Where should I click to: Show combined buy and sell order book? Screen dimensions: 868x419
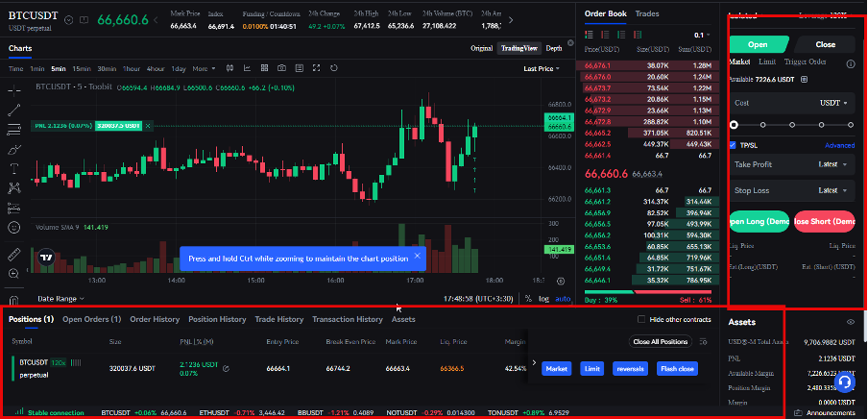tap(589, 35)
